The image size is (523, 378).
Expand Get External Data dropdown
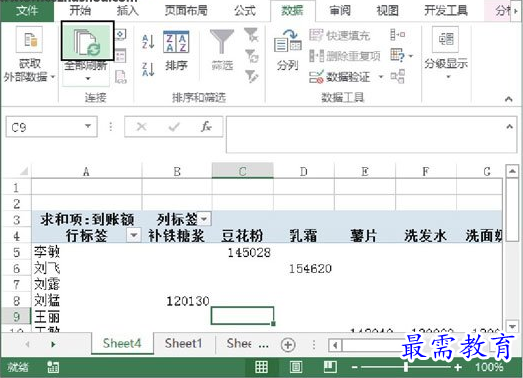(53, 77)
